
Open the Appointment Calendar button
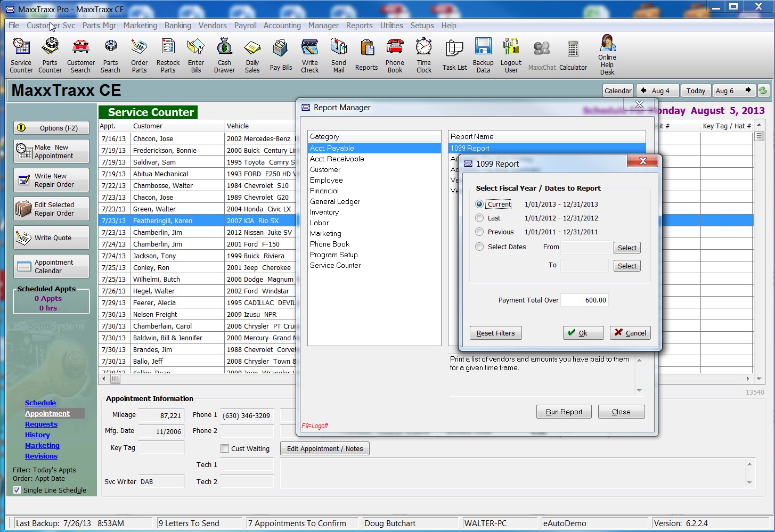coord(51,266)
